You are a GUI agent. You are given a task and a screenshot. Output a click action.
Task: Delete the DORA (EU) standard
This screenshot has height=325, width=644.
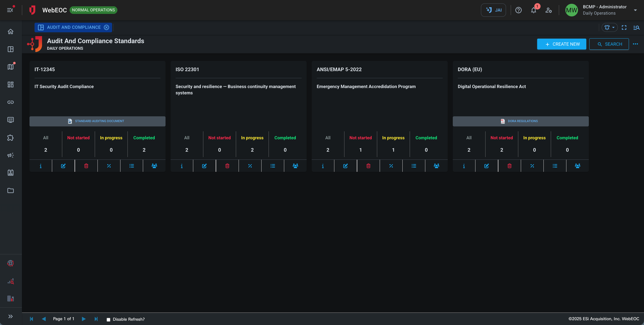coord(509,166)
